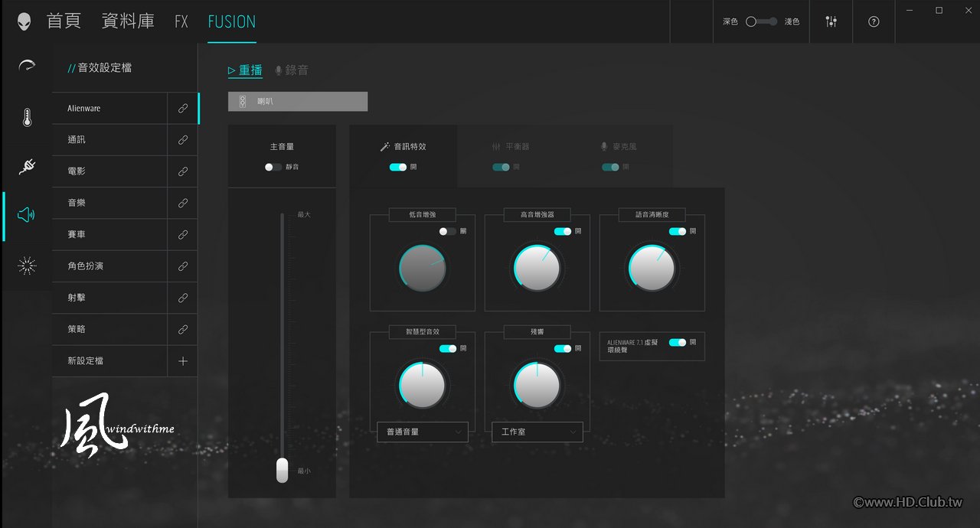Viewport: 980px width, 528px height.
Task: Expand the 工作室 reverb dropdown
Action: [537, 432]
